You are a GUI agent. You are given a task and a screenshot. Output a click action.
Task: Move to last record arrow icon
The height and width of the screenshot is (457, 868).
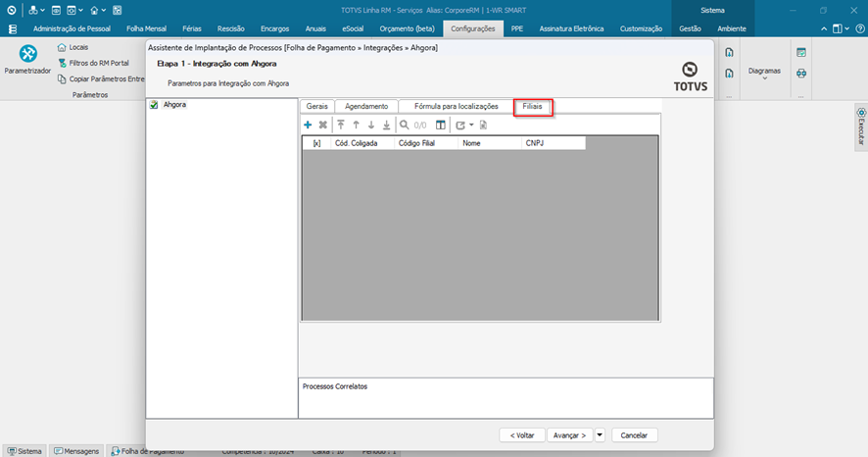[x=386, y=126]
